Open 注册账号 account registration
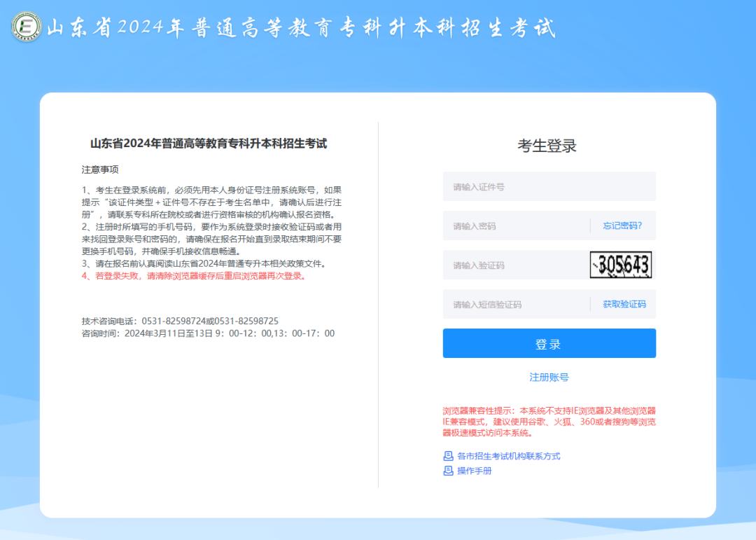 coord(549,377)
